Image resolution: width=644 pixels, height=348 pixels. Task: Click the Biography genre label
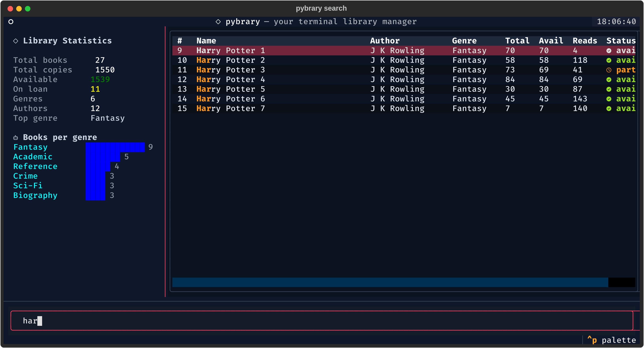click(x=35, y=195)
